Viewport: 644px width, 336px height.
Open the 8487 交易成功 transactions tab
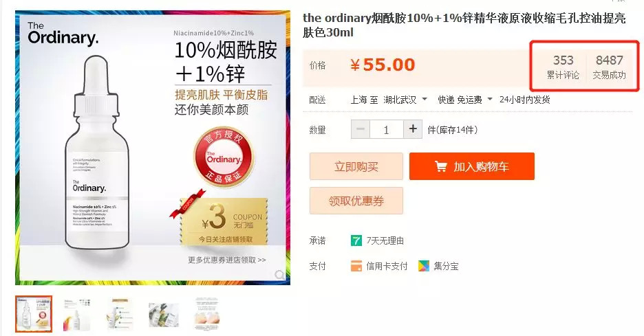tap(609, 67)
